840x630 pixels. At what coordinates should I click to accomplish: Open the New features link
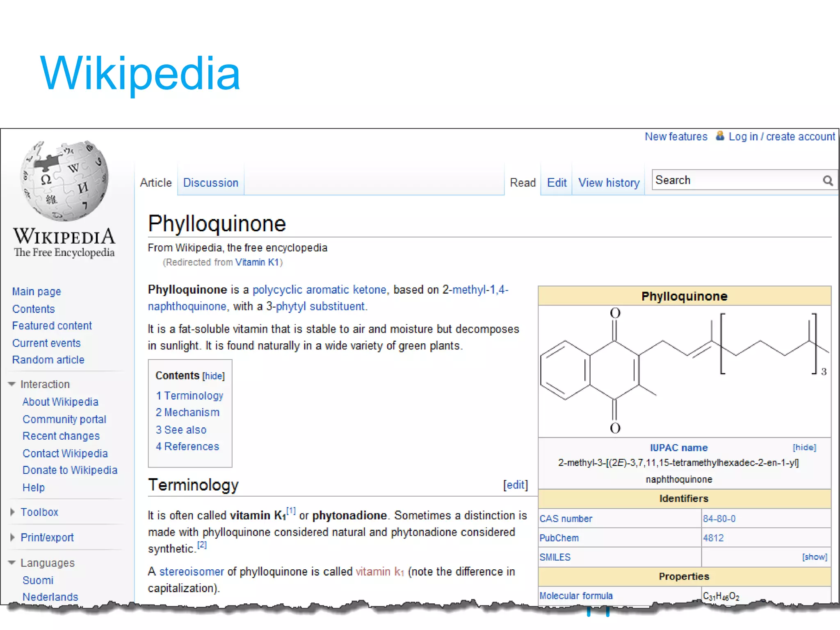point(676,137)
